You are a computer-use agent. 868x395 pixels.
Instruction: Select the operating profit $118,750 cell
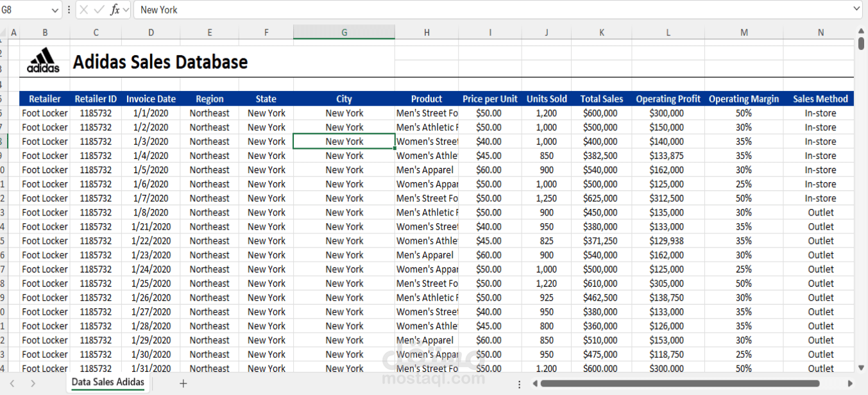[668, 354]
